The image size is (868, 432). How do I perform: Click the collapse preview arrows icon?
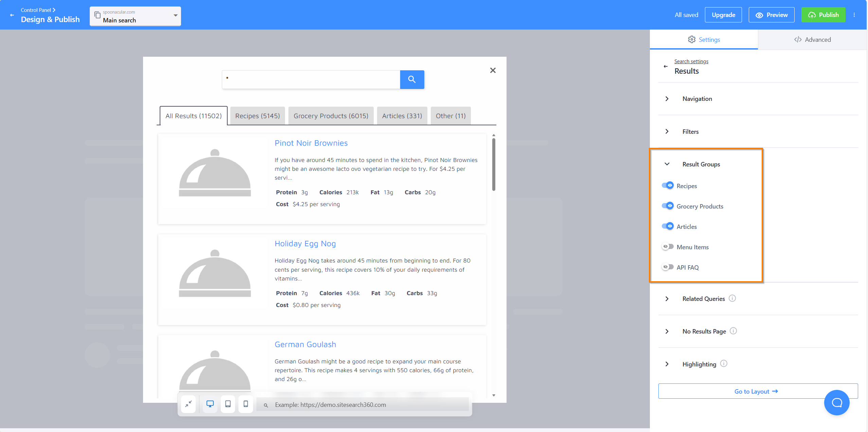click(x=189, y=404)
